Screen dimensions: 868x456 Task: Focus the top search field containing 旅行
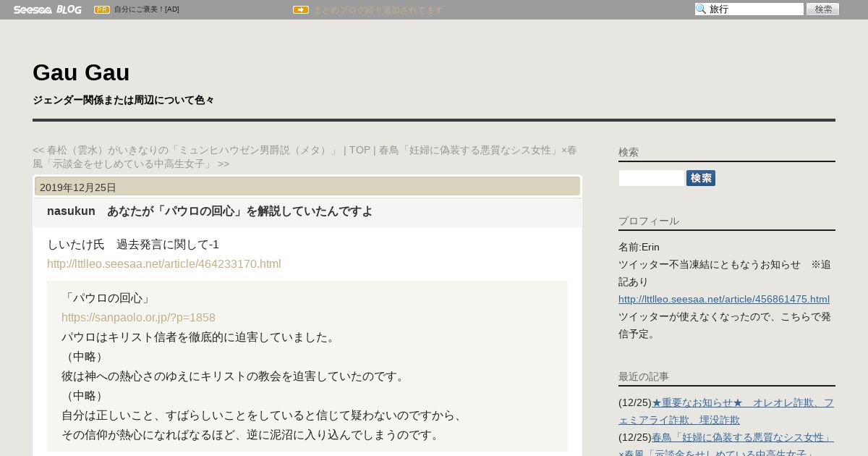point(749,9)
